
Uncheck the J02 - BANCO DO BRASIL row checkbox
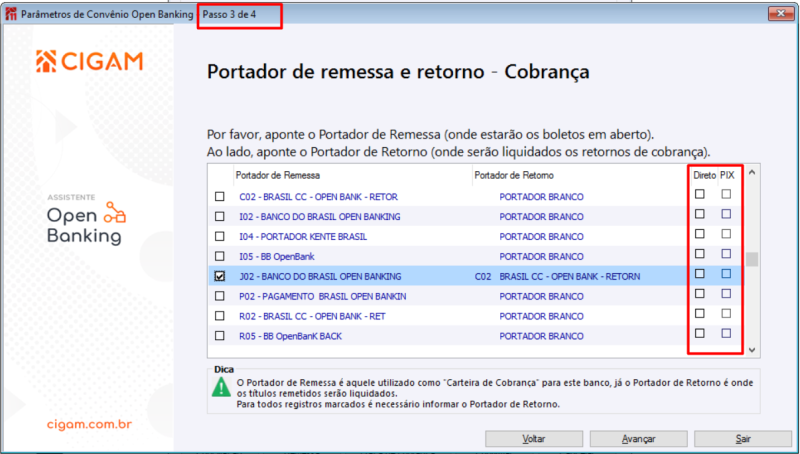point(219,276)
